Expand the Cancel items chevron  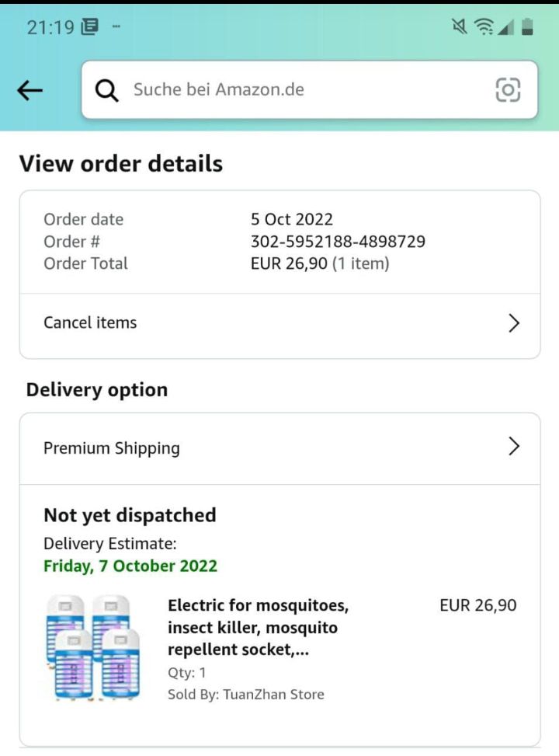513,323
